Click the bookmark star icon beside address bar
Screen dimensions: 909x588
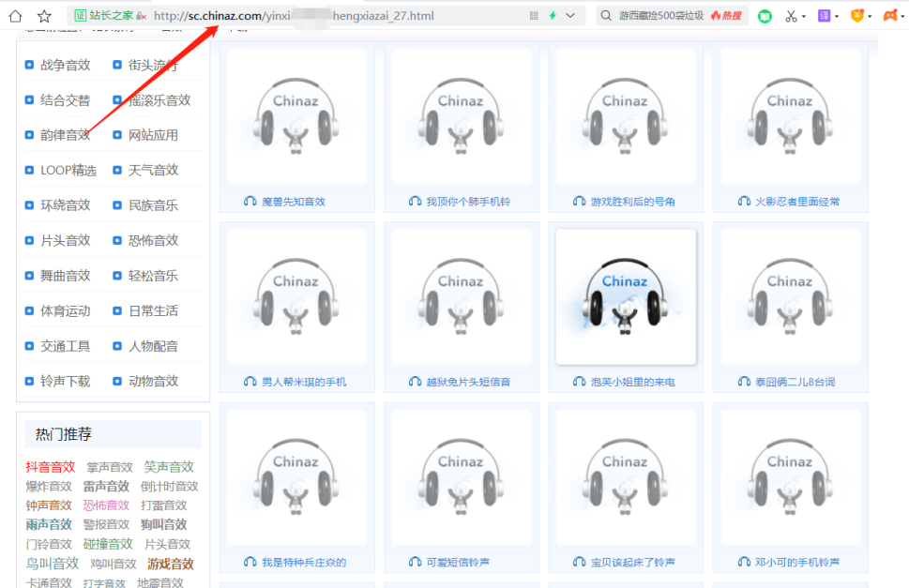coord(43,13)
